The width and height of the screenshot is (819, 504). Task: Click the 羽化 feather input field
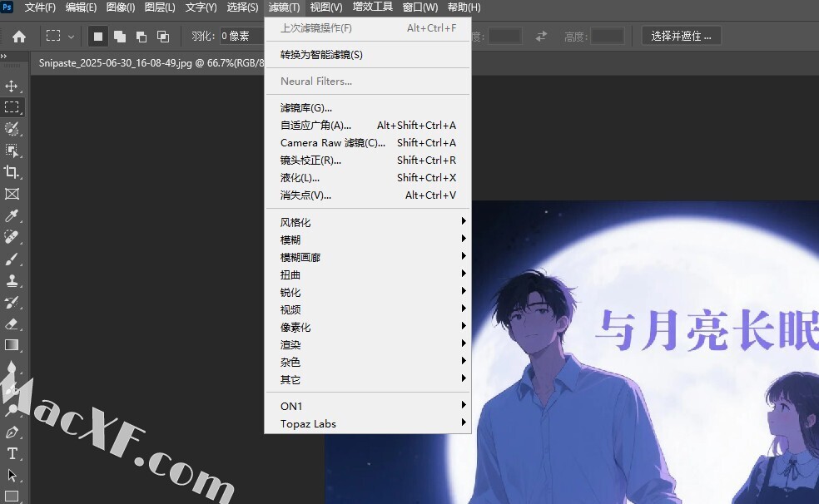[242, 36]
